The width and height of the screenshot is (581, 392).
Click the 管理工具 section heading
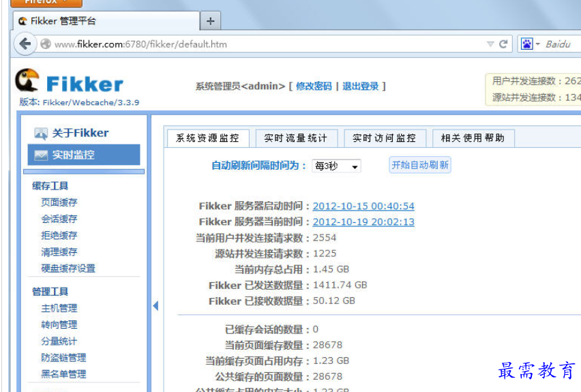click(50, 292)
